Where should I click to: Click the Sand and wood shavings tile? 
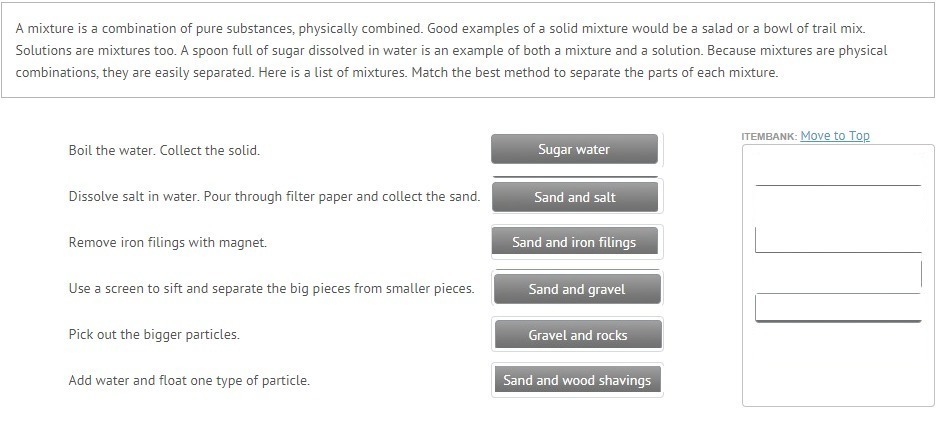[x=576, y=380]
